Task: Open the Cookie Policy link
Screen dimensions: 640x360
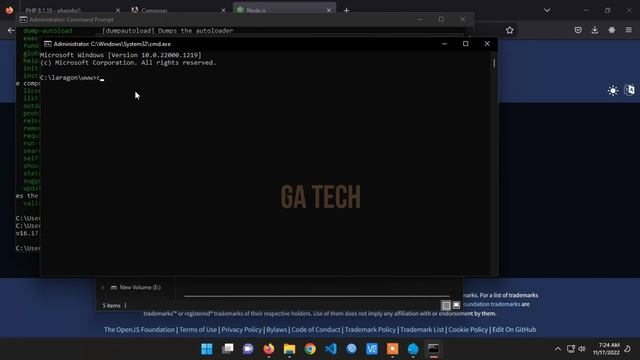Action: pos(468,329)
